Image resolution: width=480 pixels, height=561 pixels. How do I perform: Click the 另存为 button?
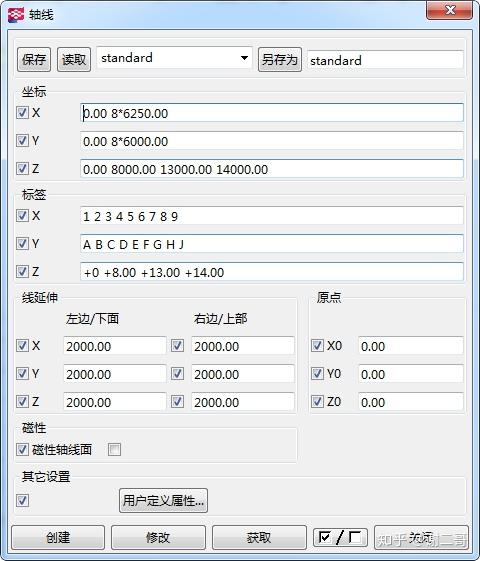(280, 59)
